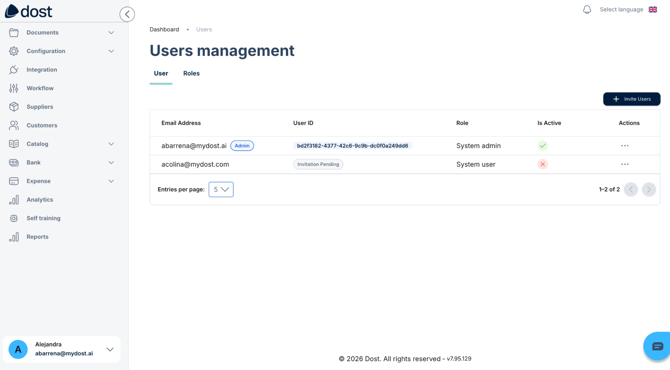Click the abarrena@mydost.ai account email in sidebar
The height and width of the screenshot is (370, 670).
[64, 353]
